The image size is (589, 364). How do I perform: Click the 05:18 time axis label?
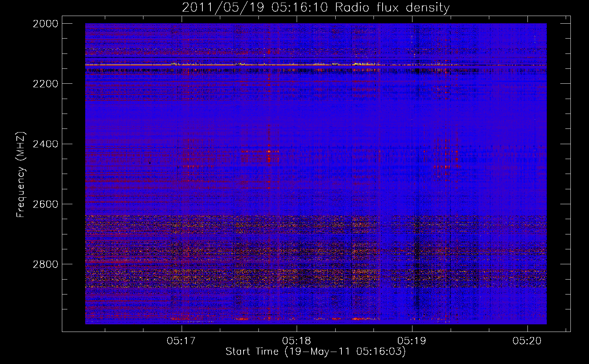tap(297, 341)
